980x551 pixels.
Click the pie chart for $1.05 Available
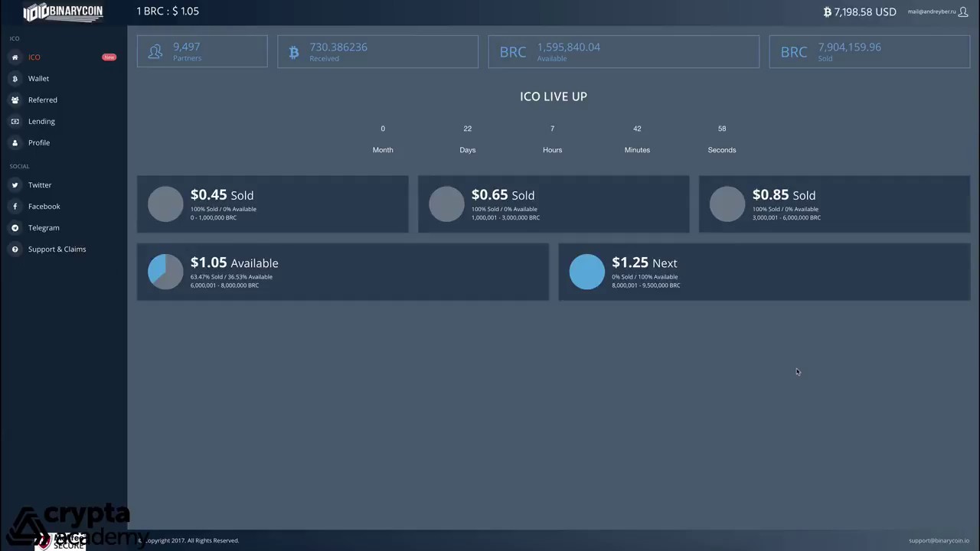click(165, 272)
